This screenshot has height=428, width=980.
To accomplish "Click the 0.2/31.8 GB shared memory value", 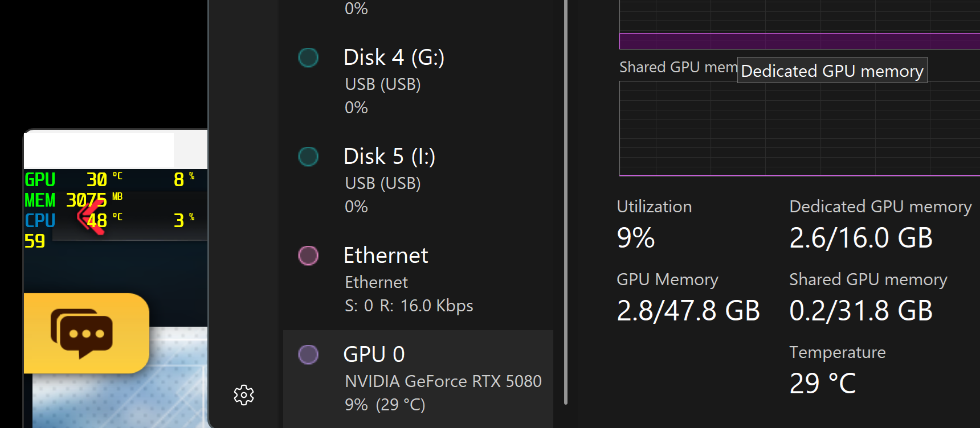I will 860,311.
